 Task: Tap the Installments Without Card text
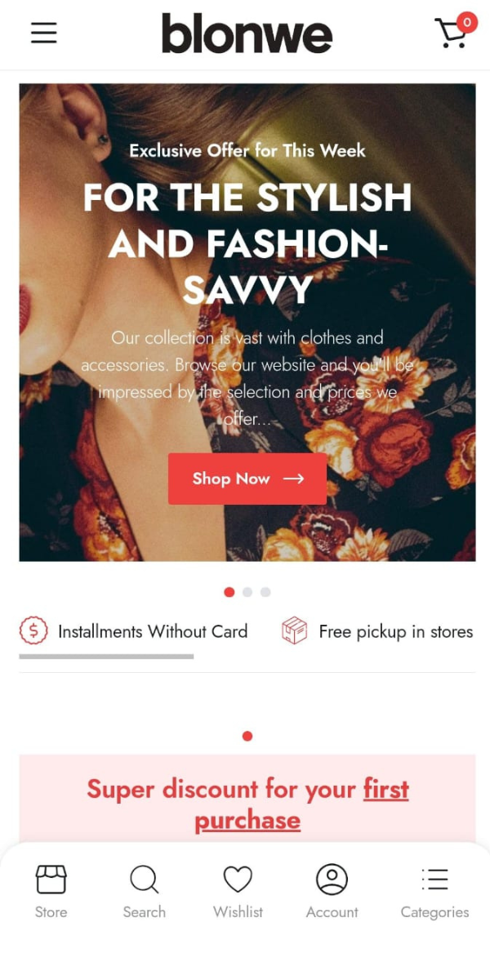(153, 631)
